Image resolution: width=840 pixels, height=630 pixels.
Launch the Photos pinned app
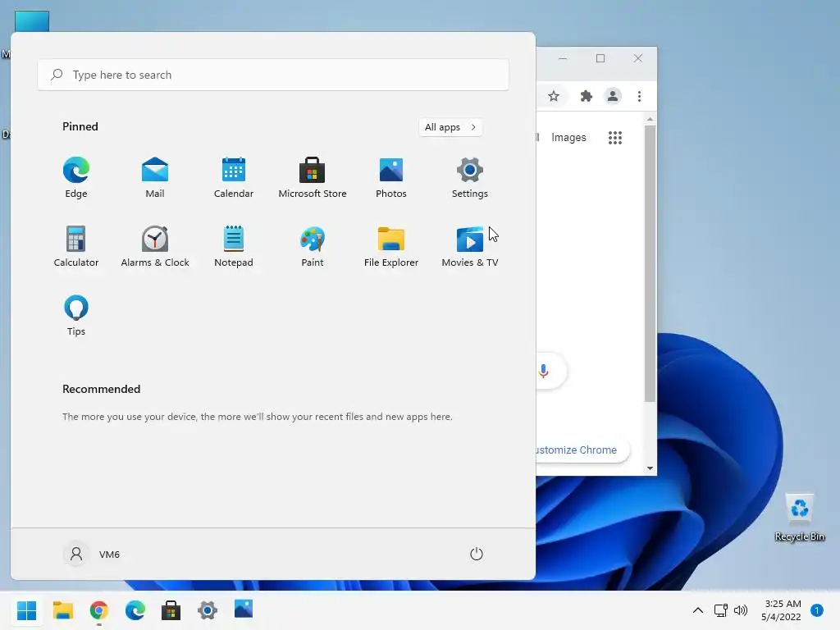[391, 178]
